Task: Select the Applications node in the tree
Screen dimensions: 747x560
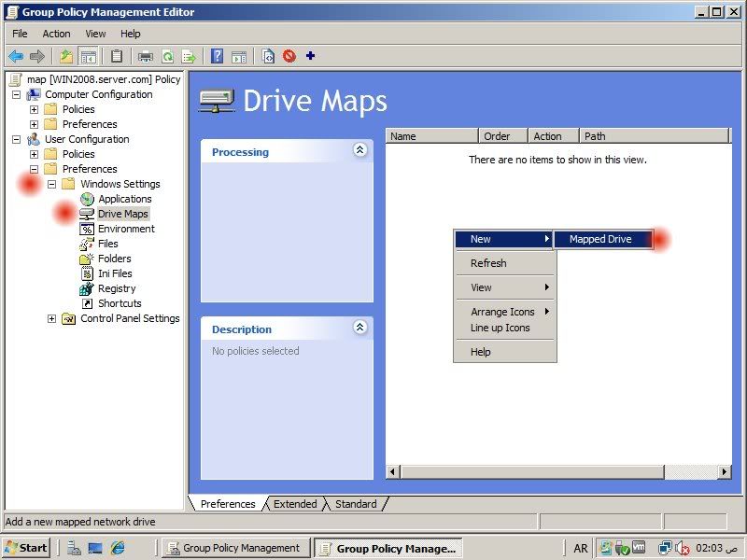Action: 125,199
